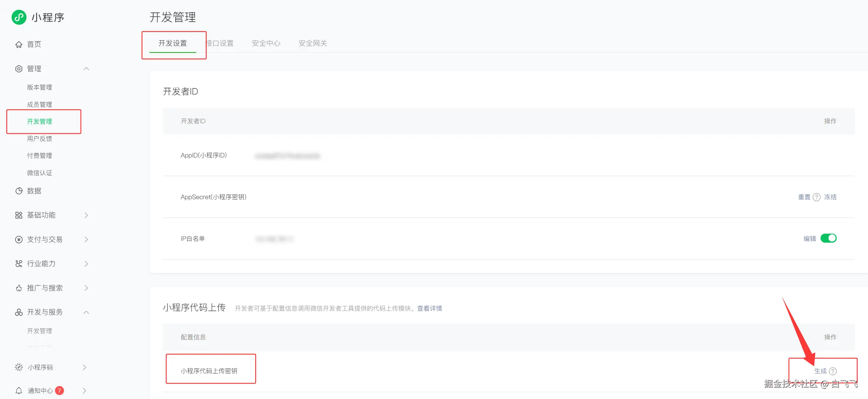Screen dimensions: 868x399
Task: Click the 通知中心 bell icon
Action: [19, 391]
